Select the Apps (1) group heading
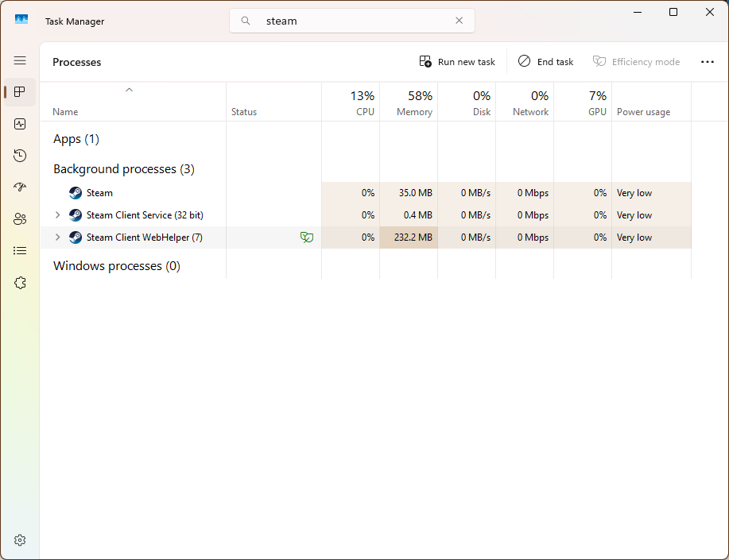This screenshot has width=729, height=560. [x=76, y=139]
